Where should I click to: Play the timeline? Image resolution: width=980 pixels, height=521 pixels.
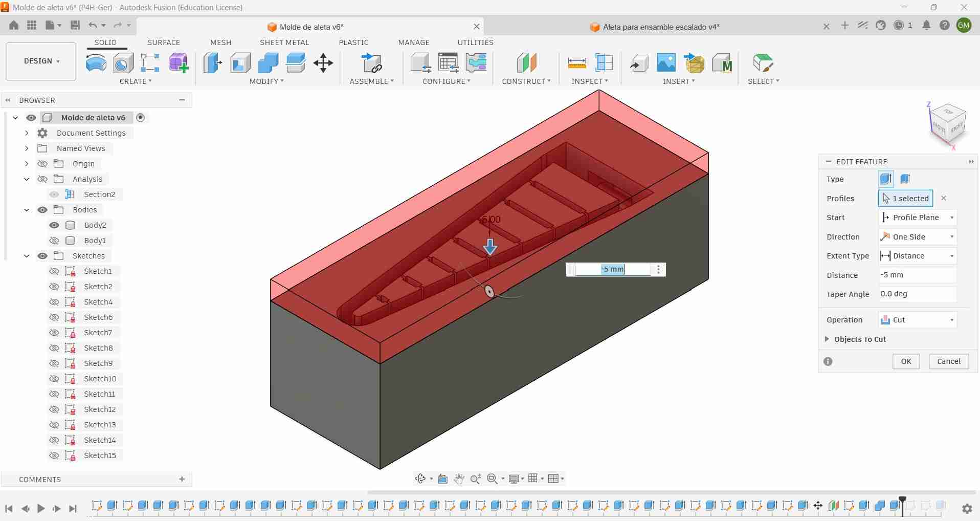point(41,509)
